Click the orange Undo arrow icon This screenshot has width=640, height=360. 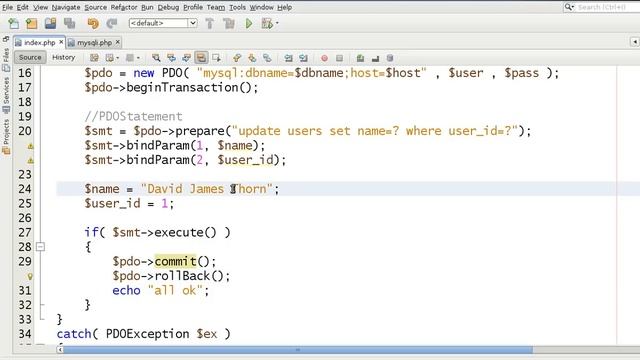click(x=93, y=23)
